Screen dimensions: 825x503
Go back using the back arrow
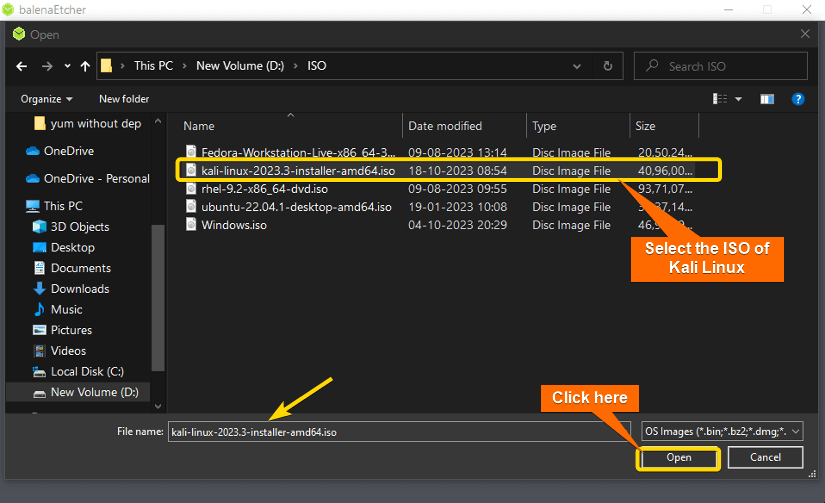(22, 66)
